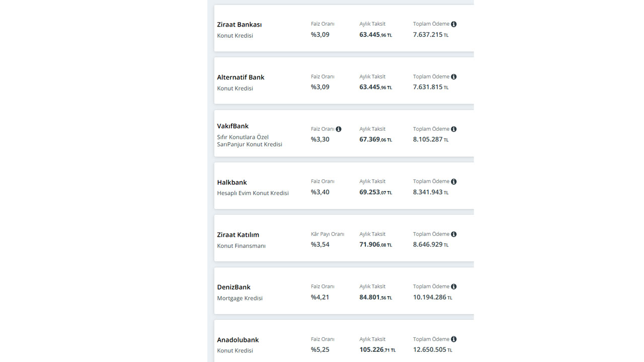This screenshot has width=644, height=362.
Task: Select the VakıfBank bank name
Action: [x=233, y=126]
